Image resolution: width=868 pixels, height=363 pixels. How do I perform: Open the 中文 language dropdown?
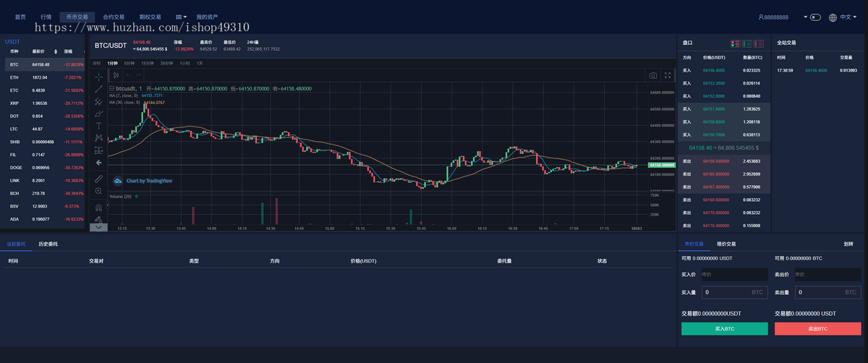coord(848,17)
